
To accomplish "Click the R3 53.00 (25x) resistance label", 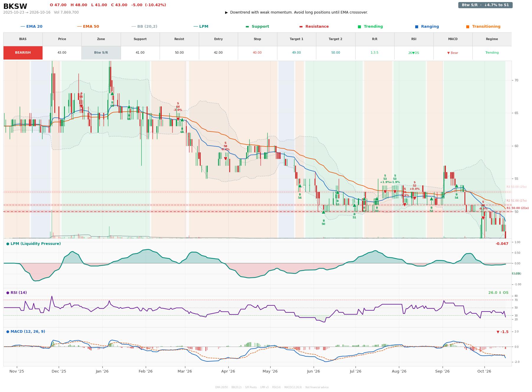I will 516,187.
